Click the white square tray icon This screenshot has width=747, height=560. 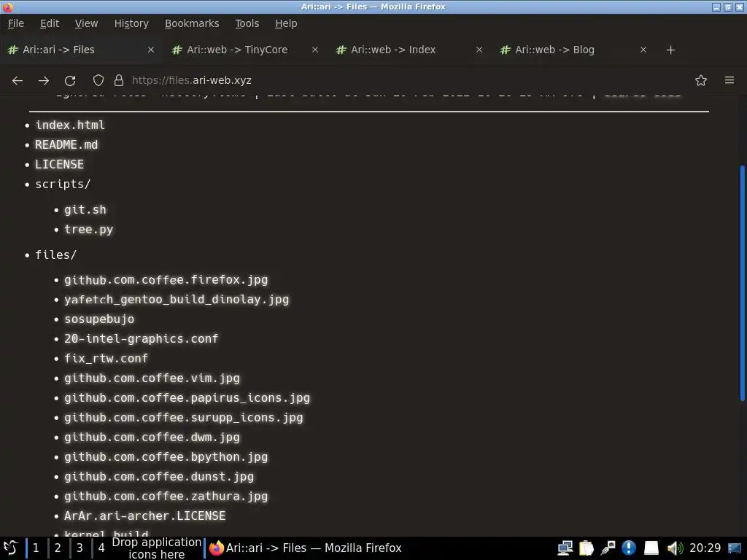pyautogui.click(x=651, y=548)
